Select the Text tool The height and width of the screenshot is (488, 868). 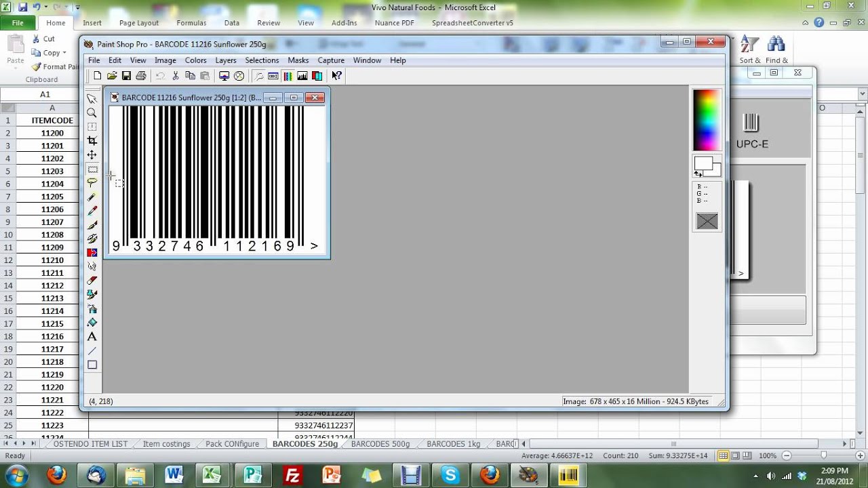92,337
